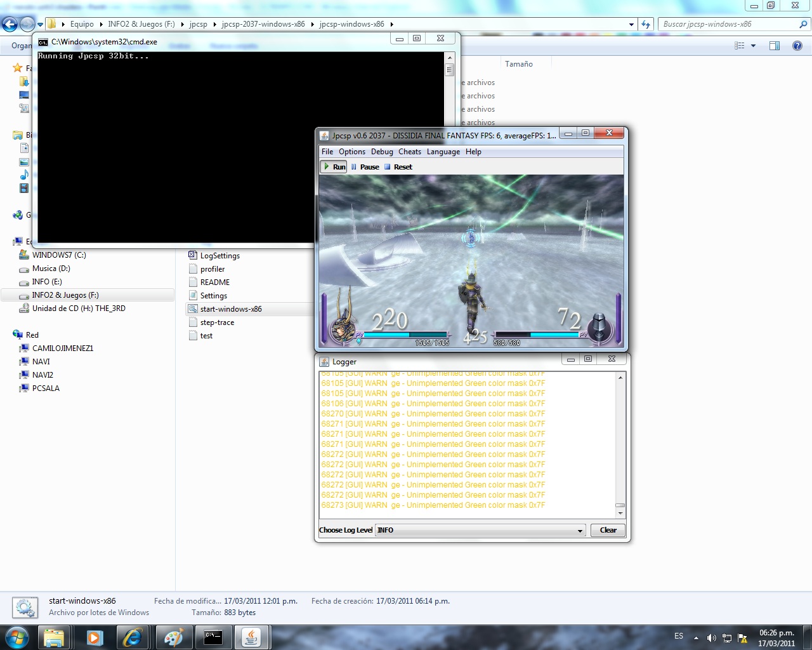Click the Logger window Java icon
The image size is (812, 650).
click(325, 361)
